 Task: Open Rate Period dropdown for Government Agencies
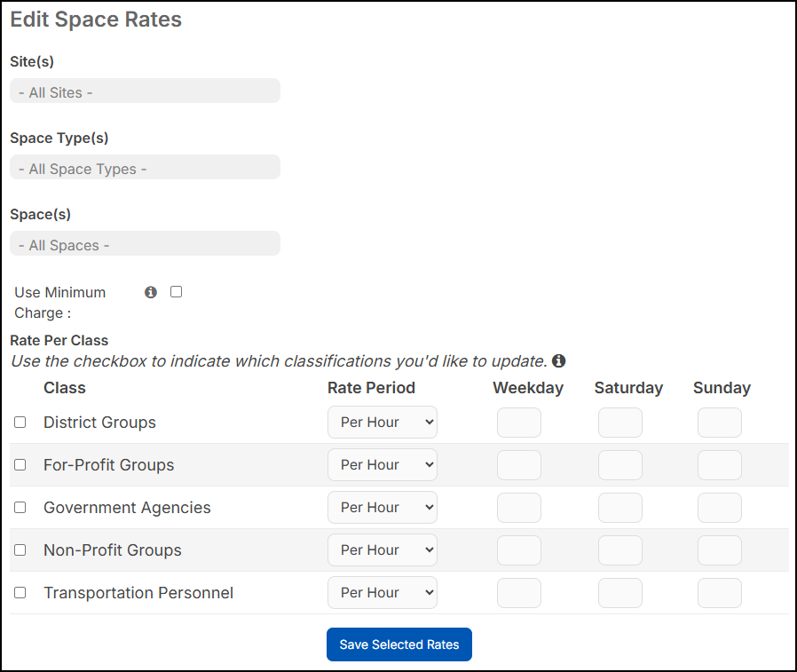coord(383,507)
